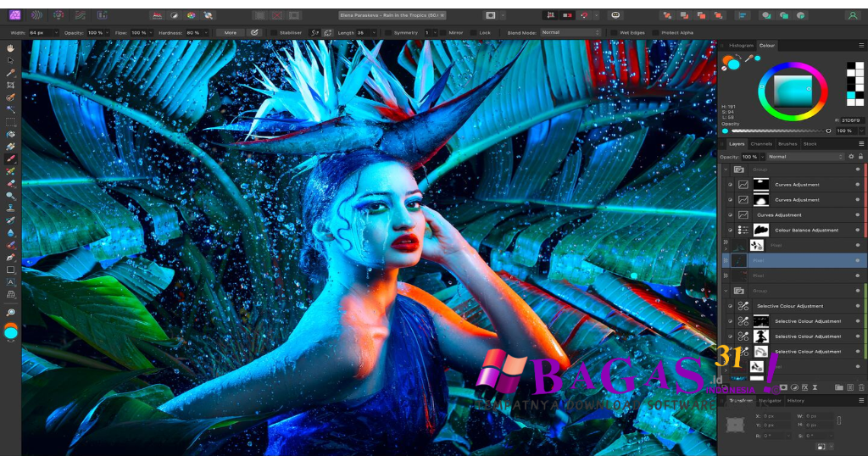Screen dimensions: 868x456
Task: Enable the Wet Edges checkbox
Action: click(x=614, y=33)
